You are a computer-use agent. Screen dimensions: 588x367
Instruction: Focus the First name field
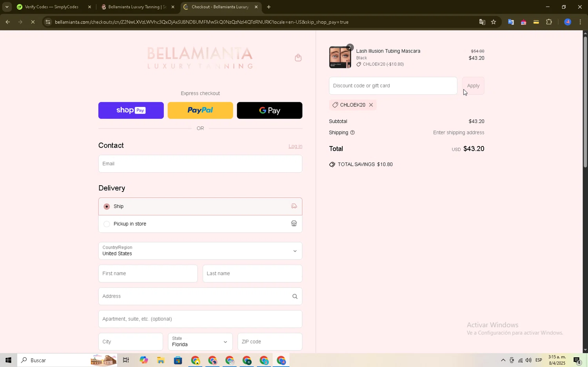tap(148, 273)
